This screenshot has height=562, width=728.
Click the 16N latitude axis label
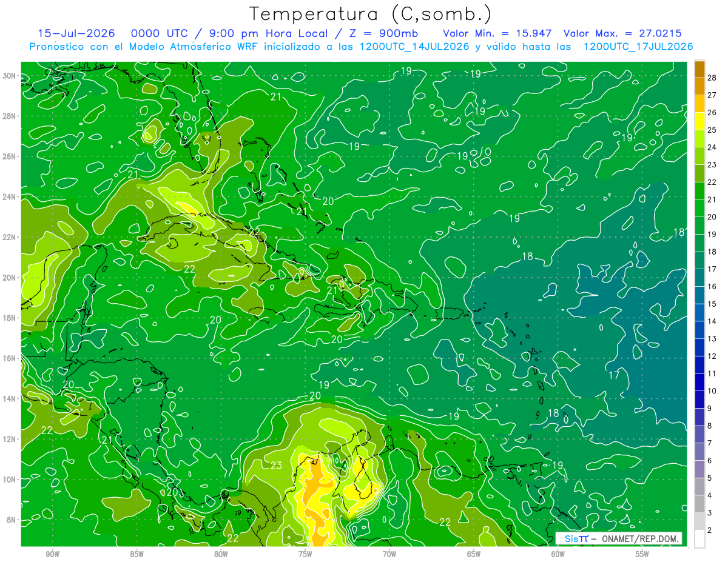point(10,358)
